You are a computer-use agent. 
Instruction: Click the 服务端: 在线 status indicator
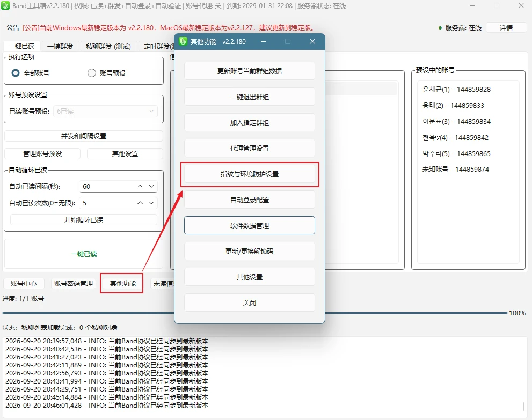(x=460, y=28)
